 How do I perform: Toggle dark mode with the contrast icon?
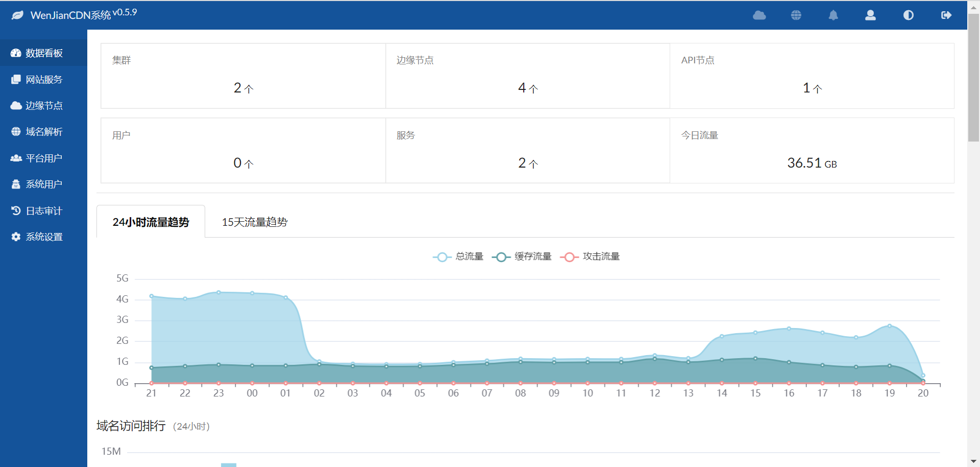(x=908, y=15)
